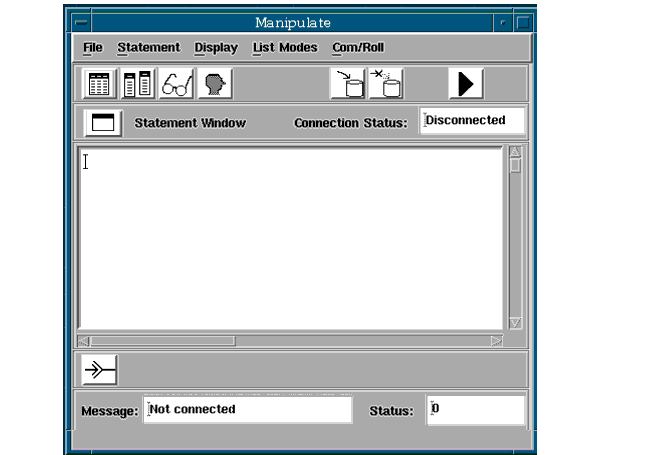Click the head silhouette icon
The image size is (672, 455).
215,84
